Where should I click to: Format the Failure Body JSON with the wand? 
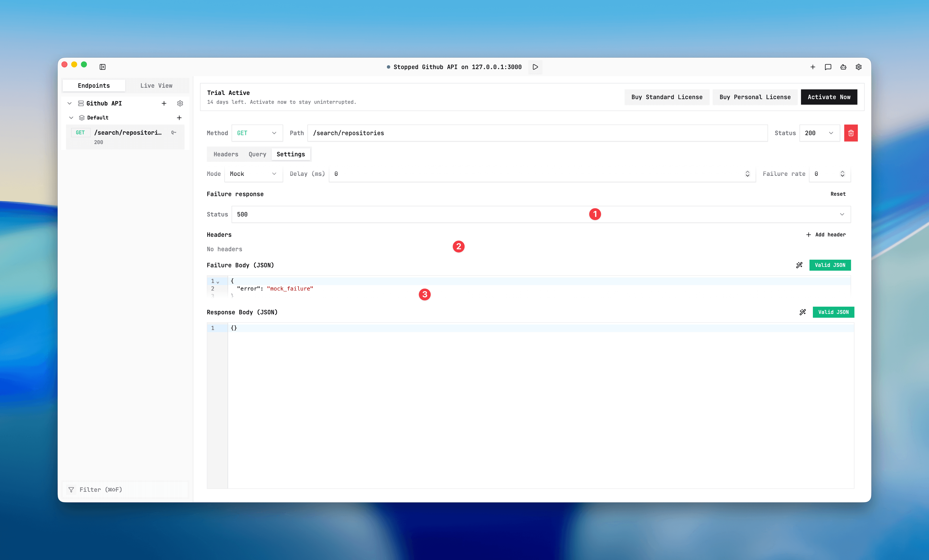pyautogui.click(x=799, y=265)
